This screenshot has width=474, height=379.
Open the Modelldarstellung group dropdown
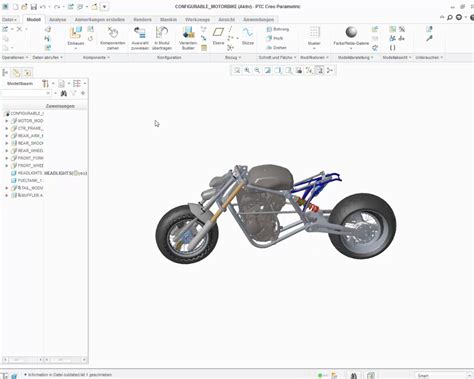(x=356, y=58)
